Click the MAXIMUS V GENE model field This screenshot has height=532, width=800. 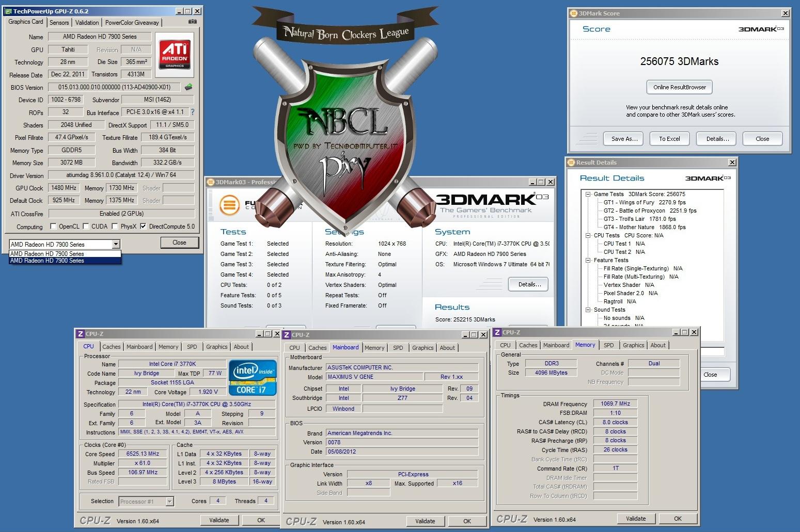pos(374,377)
